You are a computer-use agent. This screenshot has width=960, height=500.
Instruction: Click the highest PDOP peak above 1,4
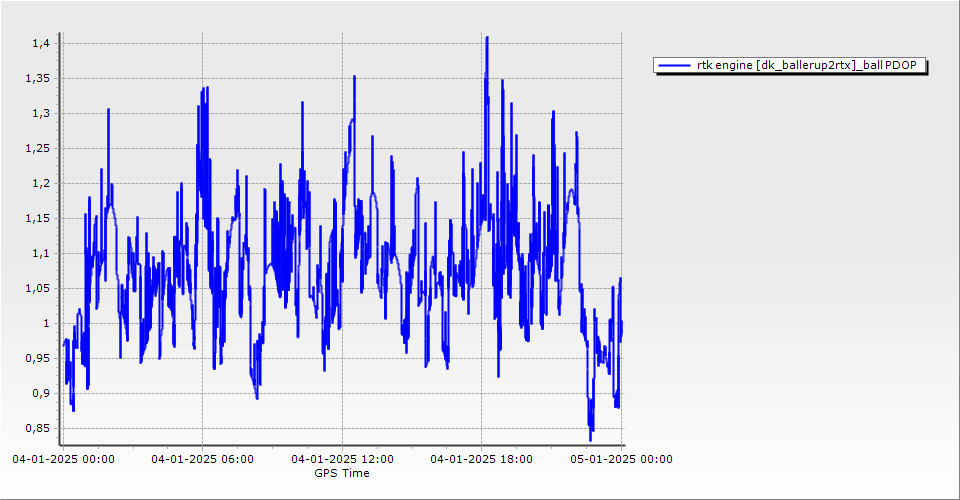tap(487, 38)
